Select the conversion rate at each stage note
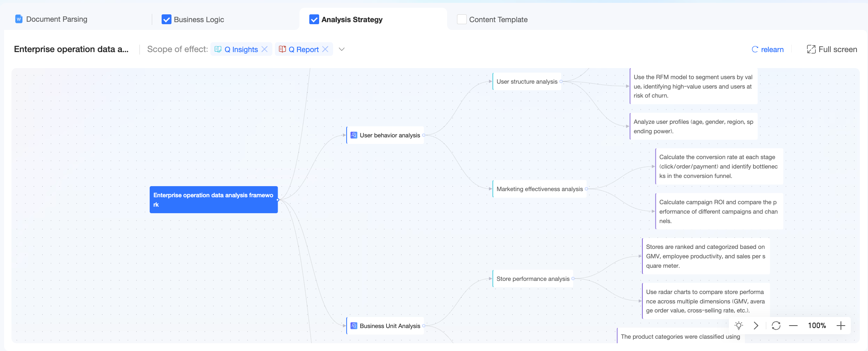The width and height of the screenshot is (868, 351). click(719, 166)
